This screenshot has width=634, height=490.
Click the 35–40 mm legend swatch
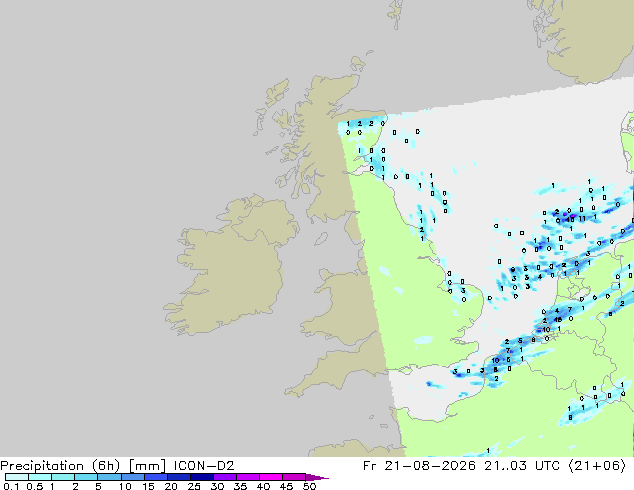[247, 477]
